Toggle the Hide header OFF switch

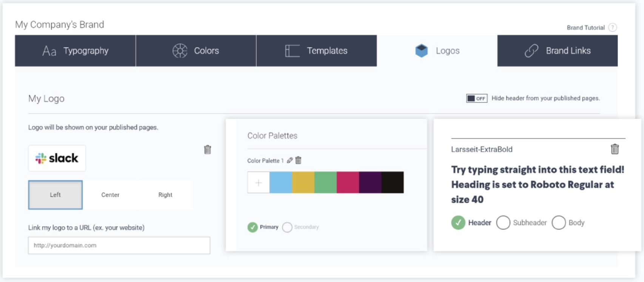[x=476, y=98]
